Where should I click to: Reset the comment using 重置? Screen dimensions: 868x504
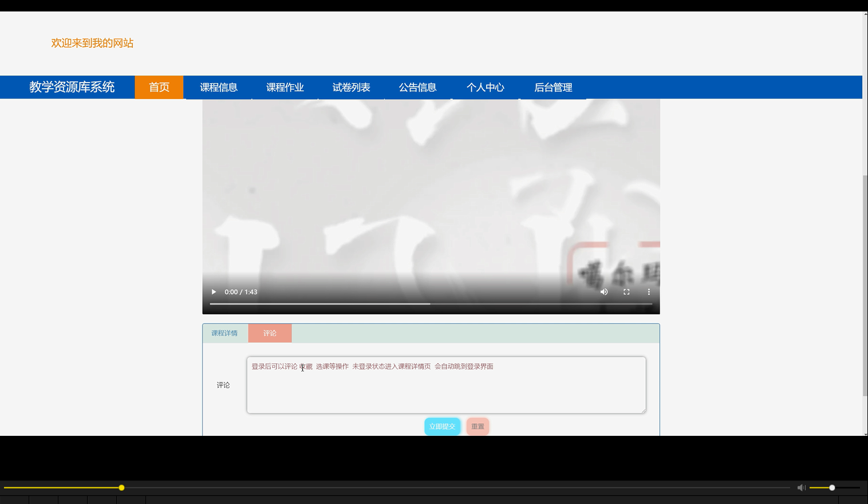[477, 426]
